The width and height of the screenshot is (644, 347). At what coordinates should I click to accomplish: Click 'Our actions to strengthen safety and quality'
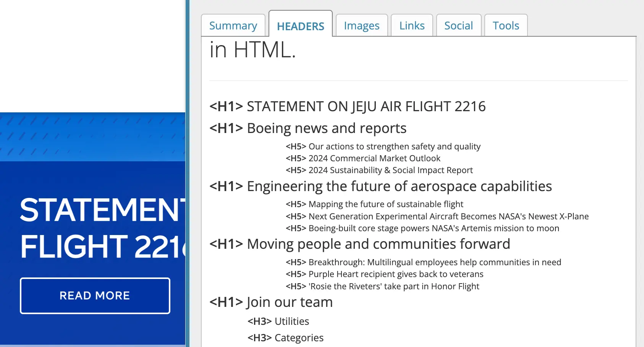(383, 146)
